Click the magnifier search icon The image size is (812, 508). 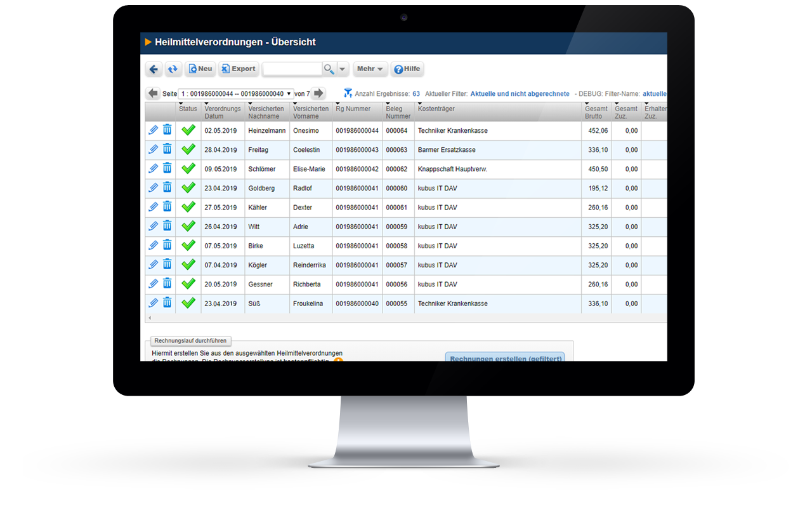pyautogui.click(x=329, y=69)
